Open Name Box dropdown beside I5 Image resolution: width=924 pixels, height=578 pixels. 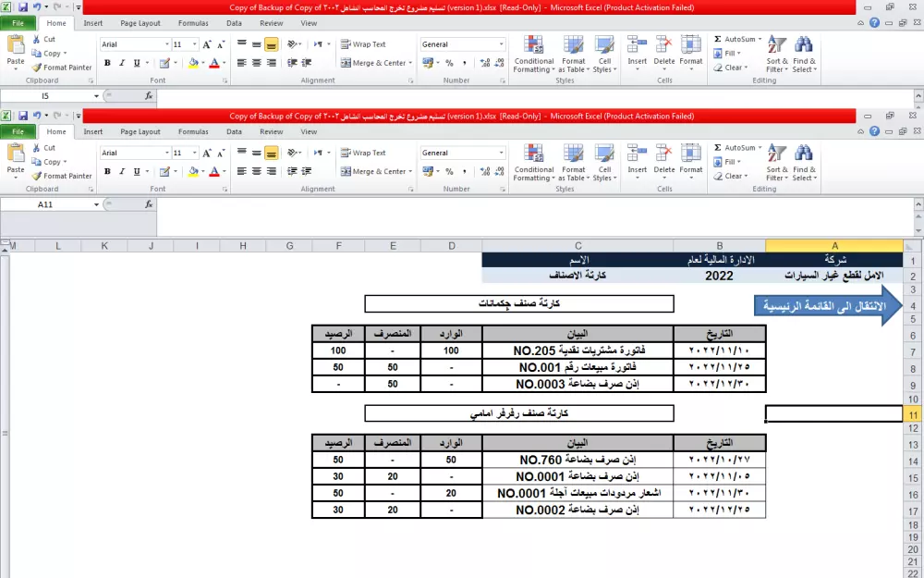pos(96,96)
